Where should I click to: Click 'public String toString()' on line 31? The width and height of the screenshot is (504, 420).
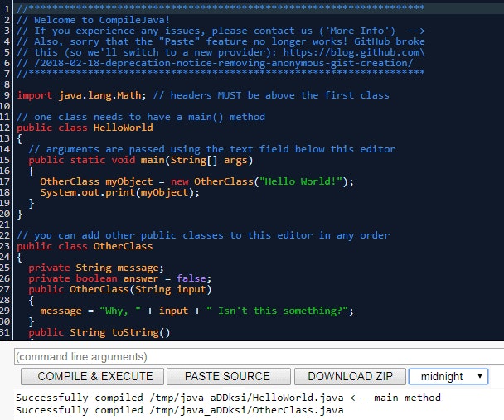[99, 332]
